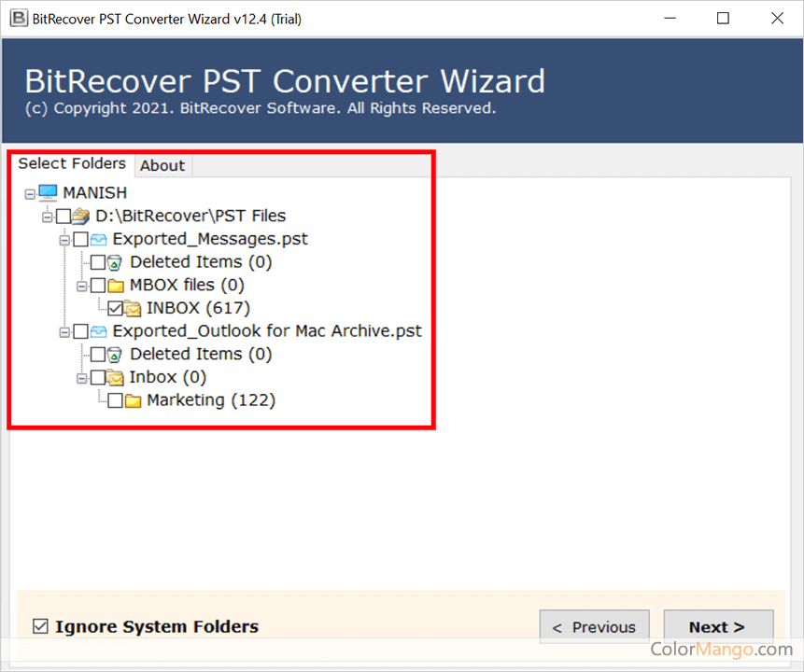Proceed with the Next button
Viewport: 804px width, 672px height.
coord(718,627)
